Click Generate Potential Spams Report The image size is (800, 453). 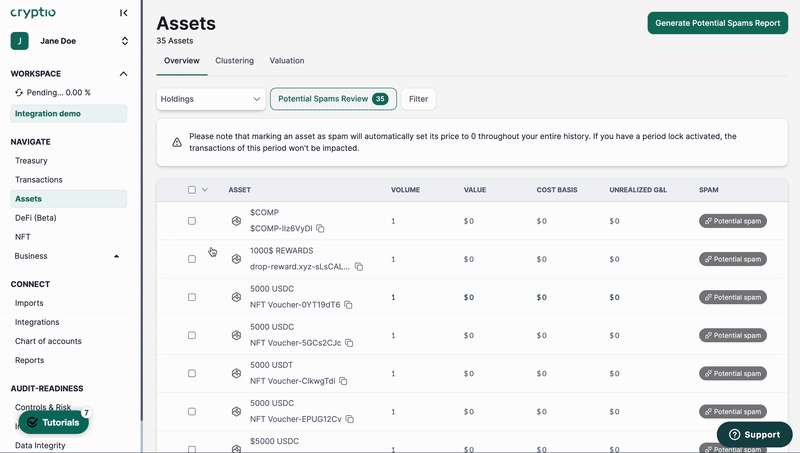tap(717, 23)
